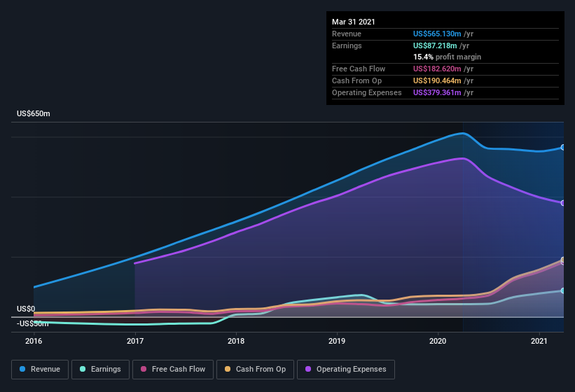The image size is (575, 392).
Task: Click the Revenue row label in tooltip
Action: (347, 34)
